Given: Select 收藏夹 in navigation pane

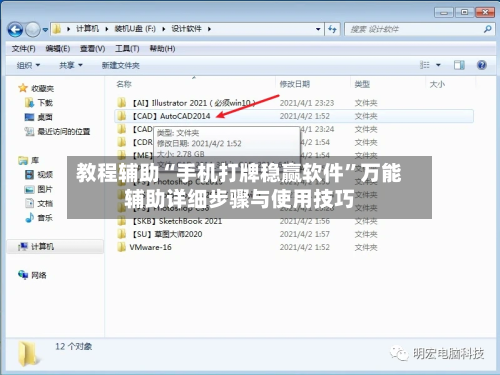Looking at the screenshot, I should [42, 89].
